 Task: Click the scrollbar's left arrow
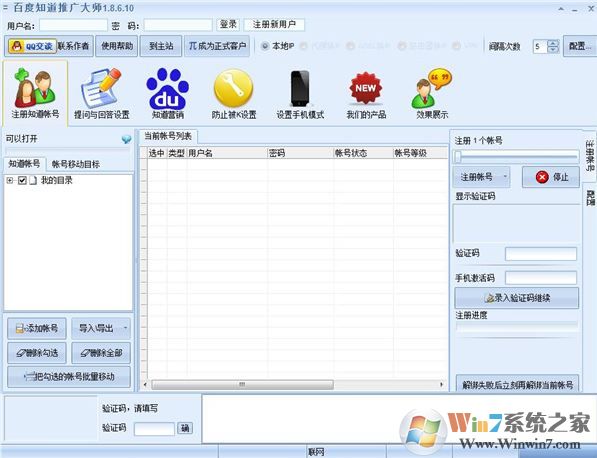click(145, 385)
